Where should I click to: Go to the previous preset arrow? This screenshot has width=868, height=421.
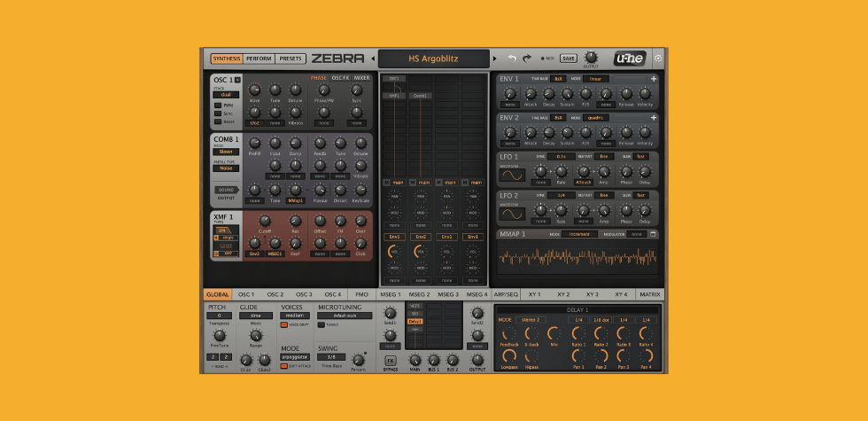click(373, 59)
